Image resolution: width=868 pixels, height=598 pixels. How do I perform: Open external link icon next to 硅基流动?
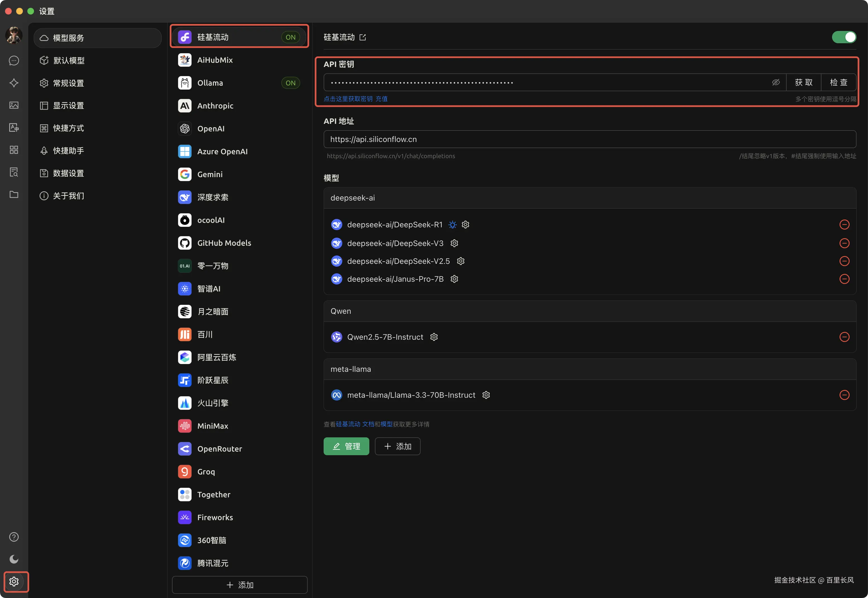[362, 37]
